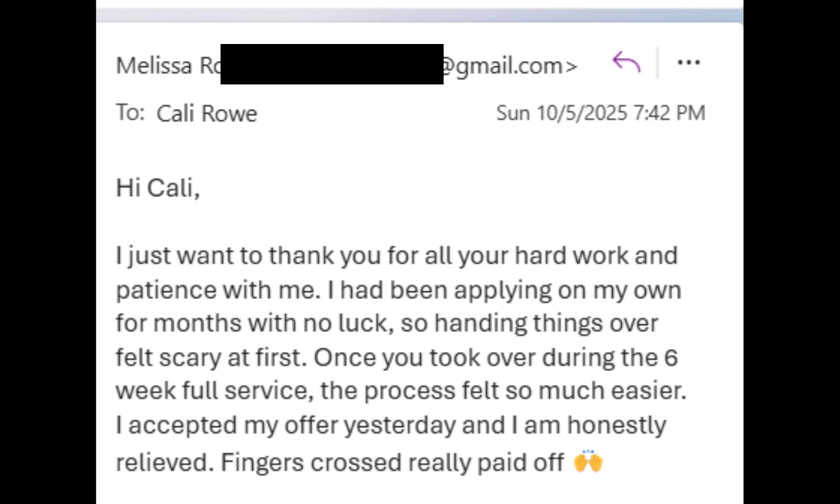Click the reply arrow beside the email options
840x504 pixels.
pos(627,62)
